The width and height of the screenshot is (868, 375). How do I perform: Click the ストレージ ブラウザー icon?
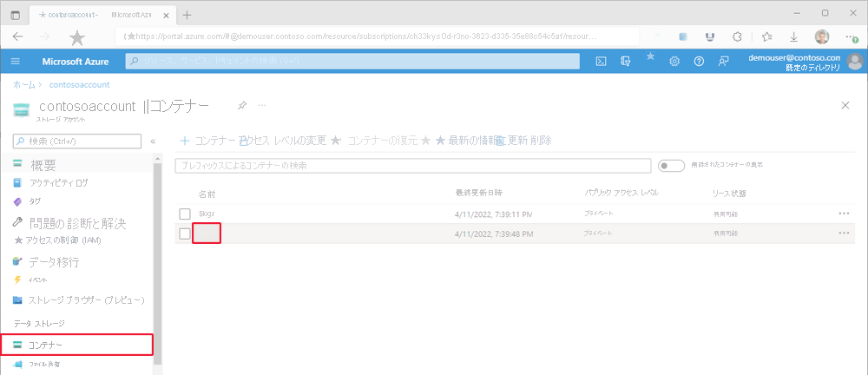pyautogui.click(x=17, y=299)
